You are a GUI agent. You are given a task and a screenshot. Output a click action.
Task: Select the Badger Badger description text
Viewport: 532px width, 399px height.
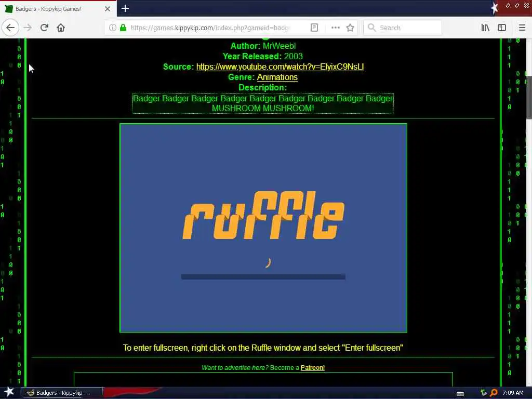point(263,103)
